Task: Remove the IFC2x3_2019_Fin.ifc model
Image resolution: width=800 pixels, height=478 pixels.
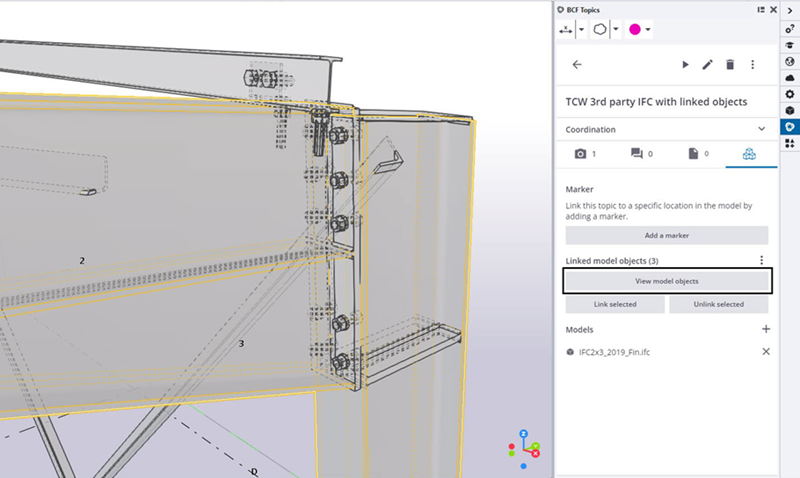Action: click(x=766, y=352)
